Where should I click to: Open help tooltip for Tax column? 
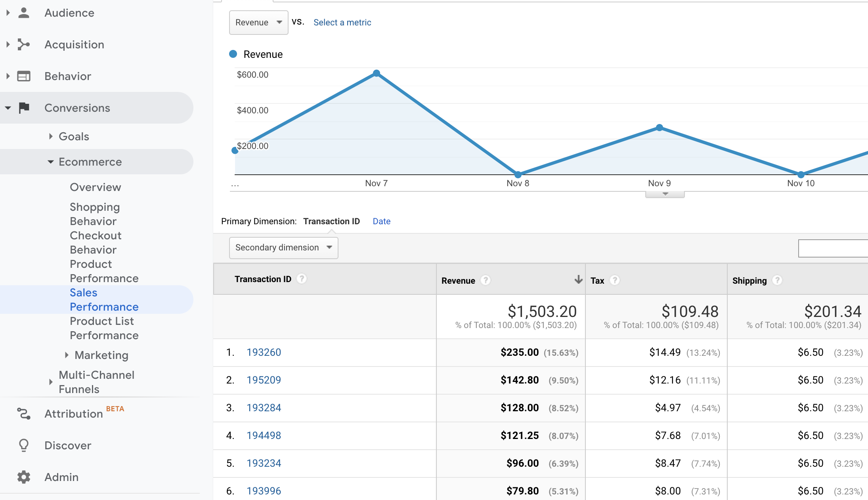click(615, 281)
